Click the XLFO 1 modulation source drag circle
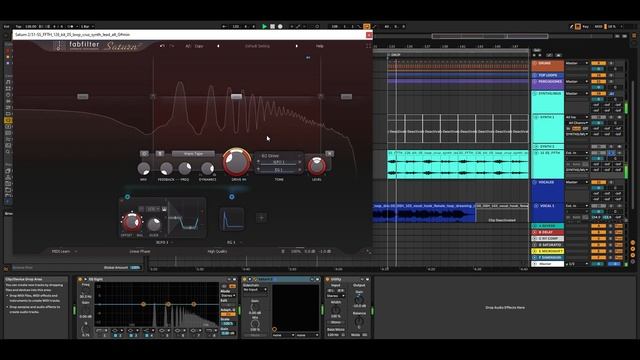Image resolution: width=640 pixels, height=360 pixels. click(x=127, y=197)
